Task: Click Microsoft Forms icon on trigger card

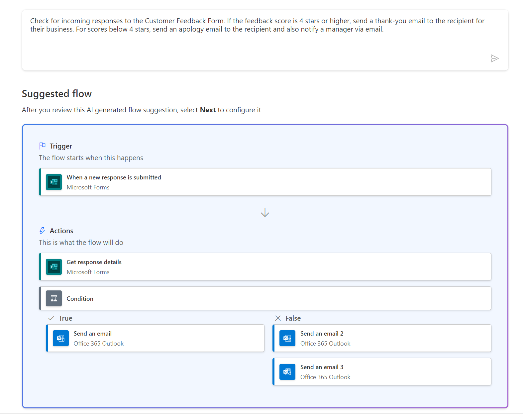Action: point(54,182)
